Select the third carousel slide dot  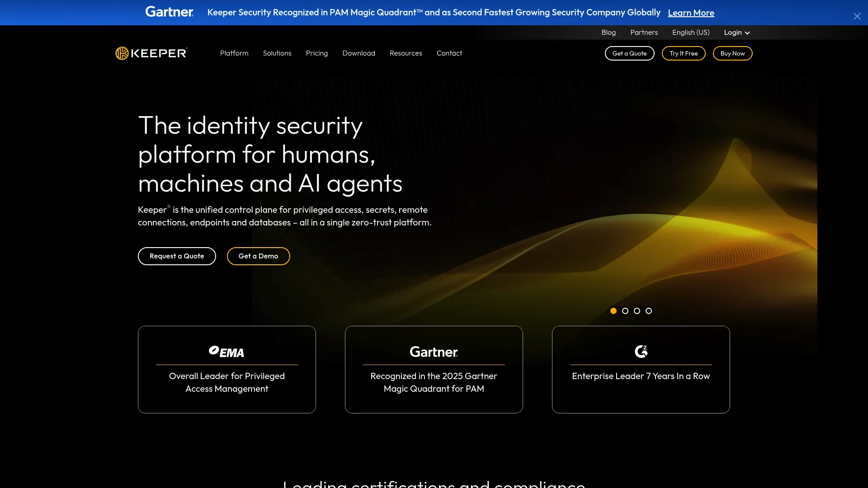pos(637,311)
